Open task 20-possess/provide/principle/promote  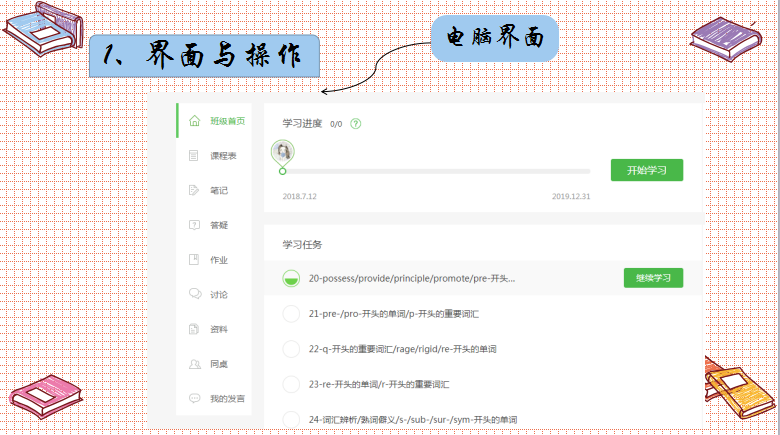[x=411, y=278]
